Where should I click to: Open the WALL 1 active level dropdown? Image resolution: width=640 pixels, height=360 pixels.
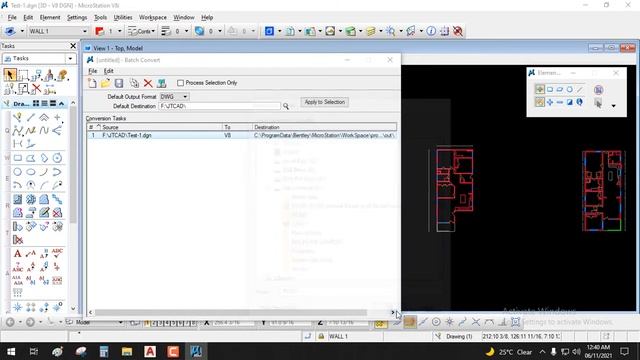coord(85,31)
